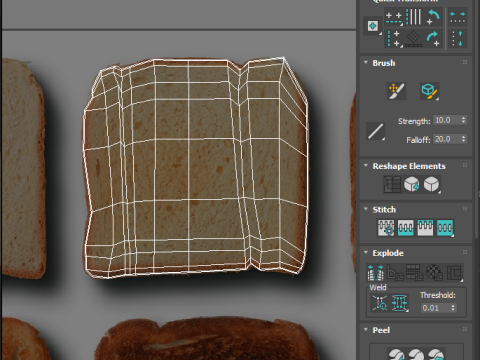The width and height of the screenshot is (480, 360).
Task: Click the Stitch to Source icon
Action: [x=425, y=228]
